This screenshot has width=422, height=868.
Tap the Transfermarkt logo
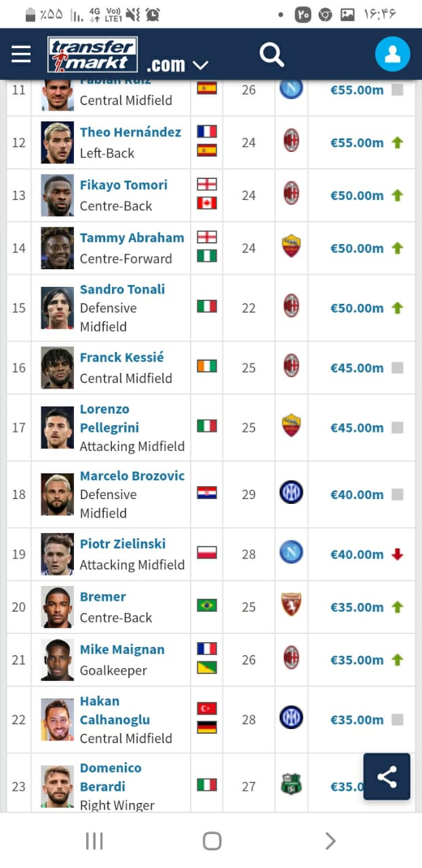click(93, 54)
